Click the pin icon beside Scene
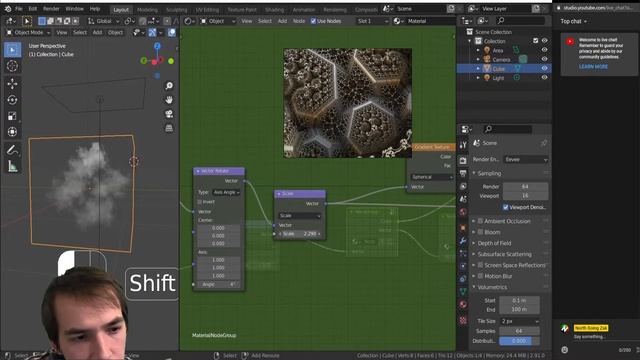This screenshot has height=360, width=640. pyautogui.click(x=543, y=143)
